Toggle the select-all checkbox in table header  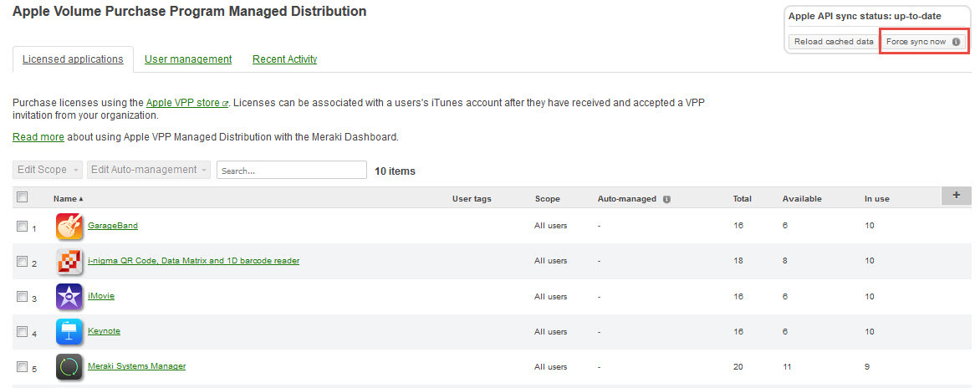coord(23,197)
